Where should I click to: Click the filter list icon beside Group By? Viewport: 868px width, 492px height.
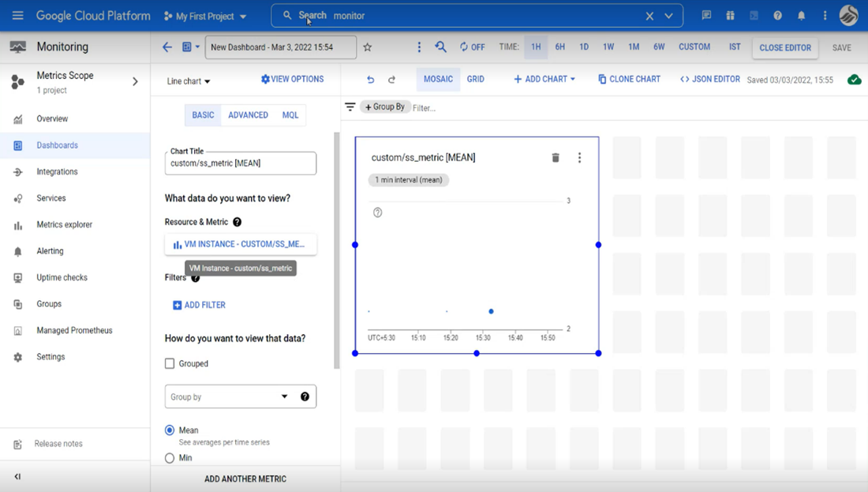point(350,107)
